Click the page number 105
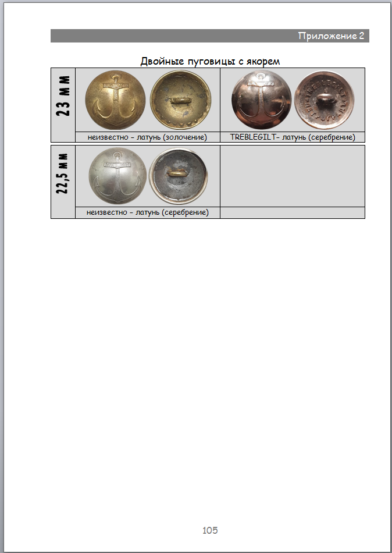The height and width of the screenshot is (553, 392). (x=210, y=530)
